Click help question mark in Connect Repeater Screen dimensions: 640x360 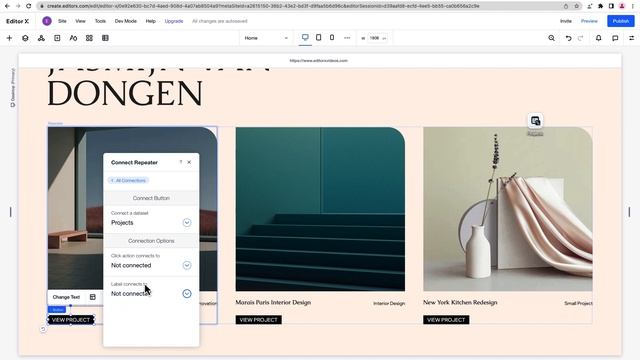point(181,162)
